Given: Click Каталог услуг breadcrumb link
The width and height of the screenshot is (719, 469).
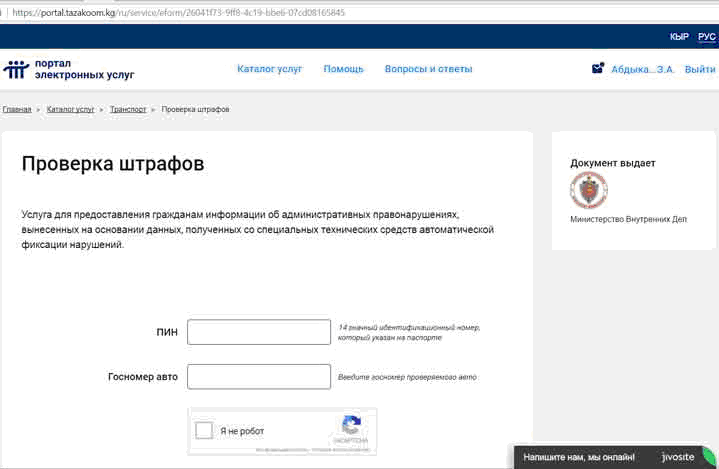Looking at the screenshot, I should pos(70,109).
